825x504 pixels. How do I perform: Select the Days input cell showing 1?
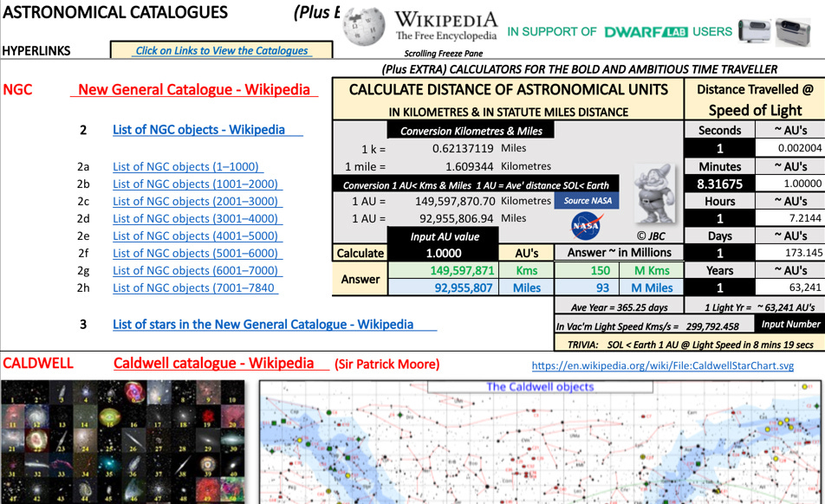(719, 253)
